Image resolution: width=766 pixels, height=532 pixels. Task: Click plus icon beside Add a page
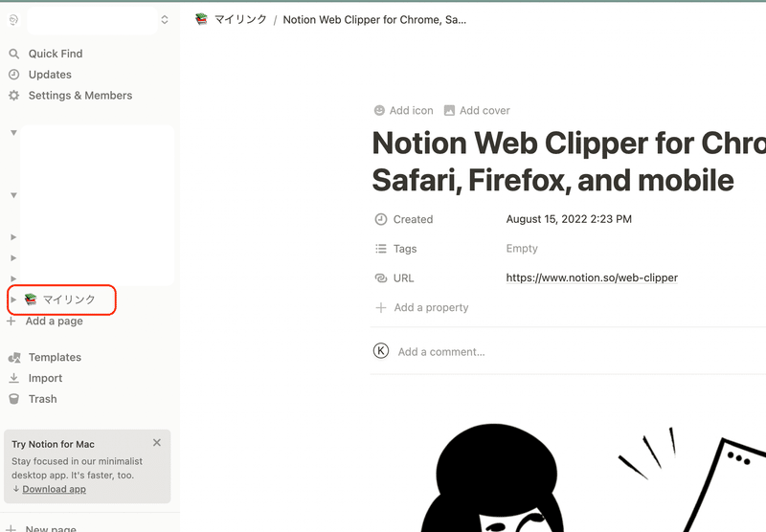point(11,321)
